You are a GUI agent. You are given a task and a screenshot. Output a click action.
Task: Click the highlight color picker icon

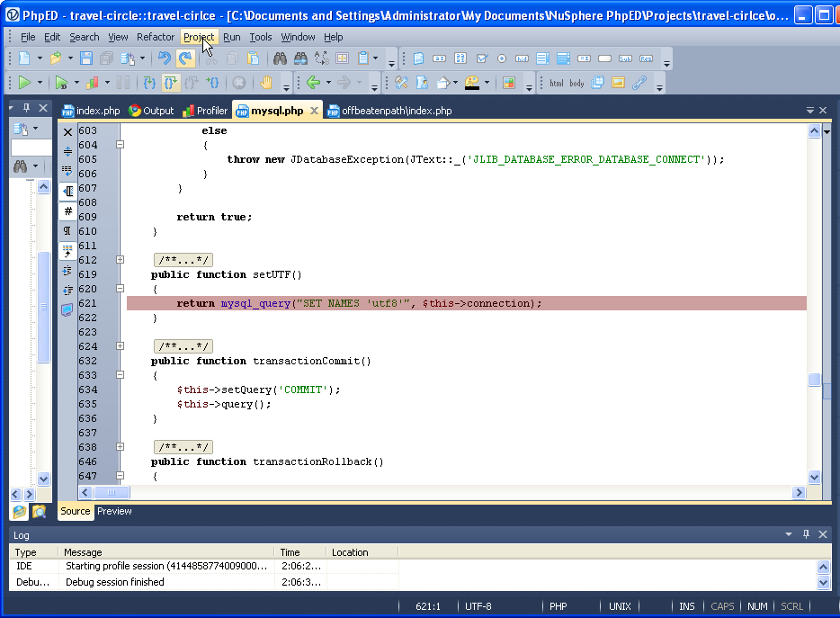coord(471,83)
